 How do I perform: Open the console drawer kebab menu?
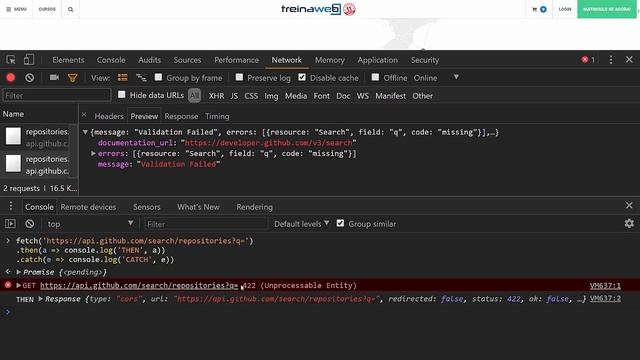[x=11, y=206]
